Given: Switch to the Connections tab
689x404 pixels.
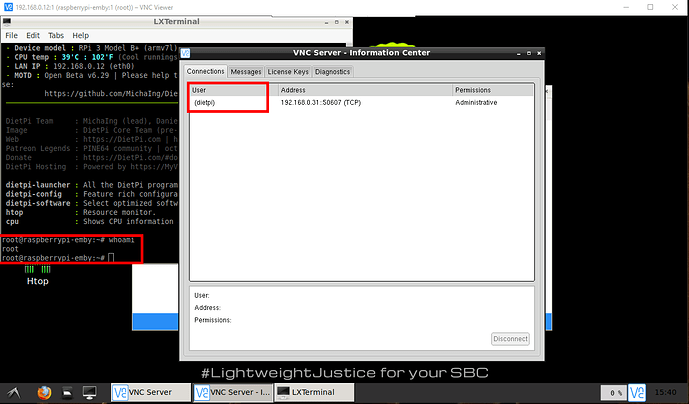Looking at the screenshot, I should (205, 71).
